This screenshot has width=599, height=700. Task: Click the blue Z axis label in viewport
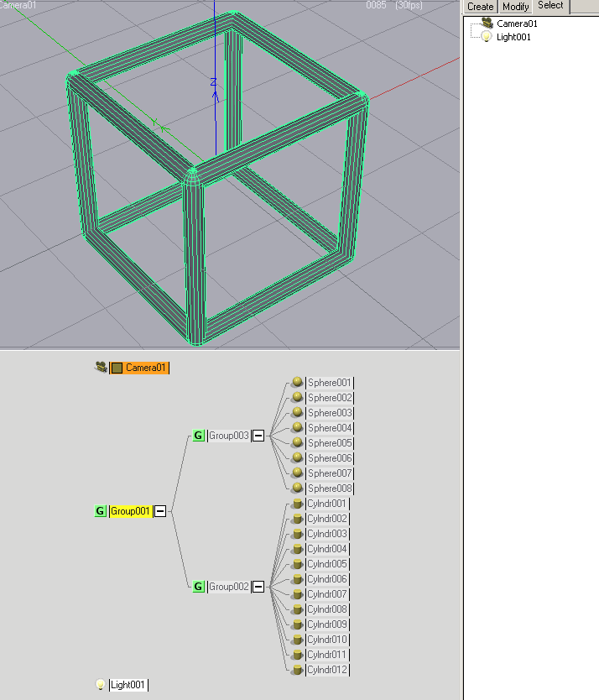(213, 82)
